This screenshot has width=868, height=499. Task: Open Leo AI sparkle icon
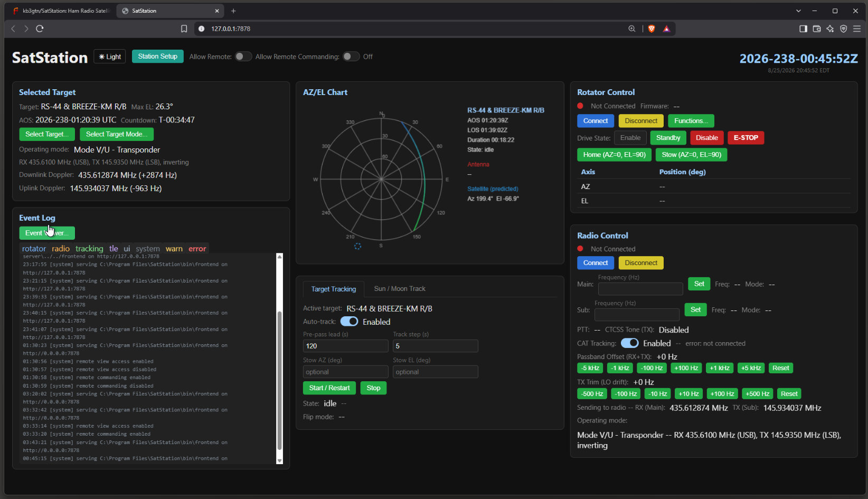[830, 29]
